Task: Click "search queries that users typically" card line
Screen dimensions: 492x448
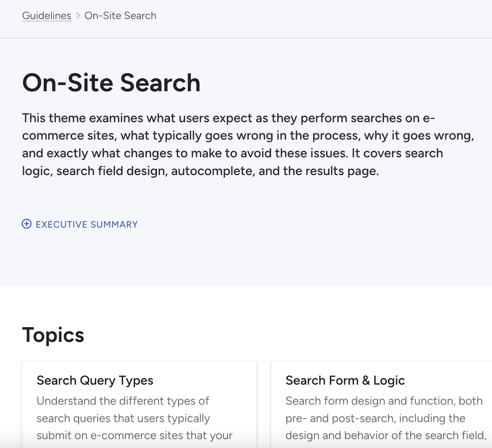Action: [x=123, y=418]
